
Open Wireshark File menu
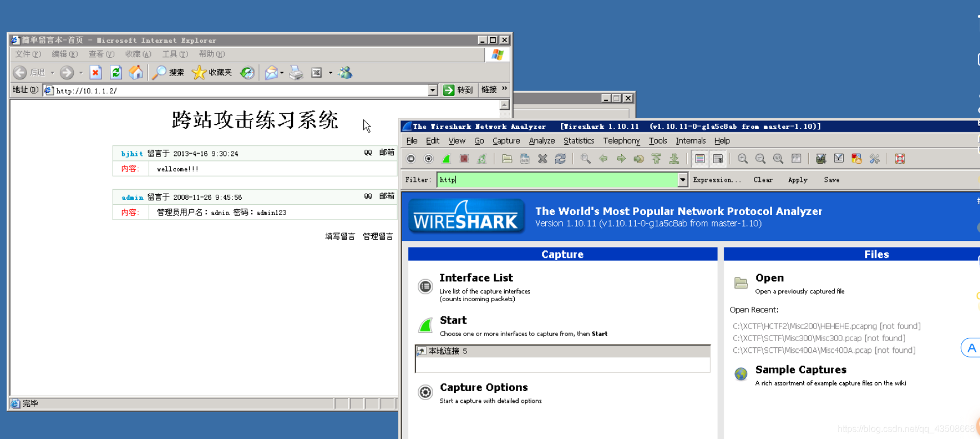pos(412,141)
